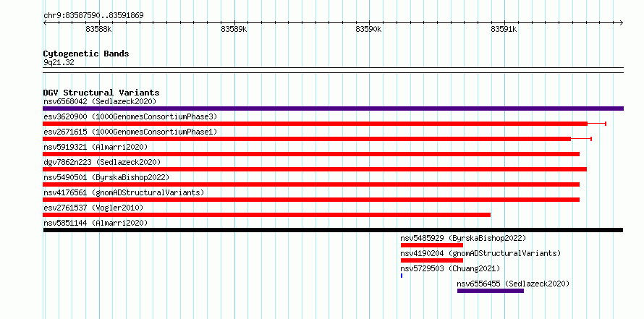Click the 83590k ruler position
The height and width of the screenshot is (319, 644).
click(368, 29)
